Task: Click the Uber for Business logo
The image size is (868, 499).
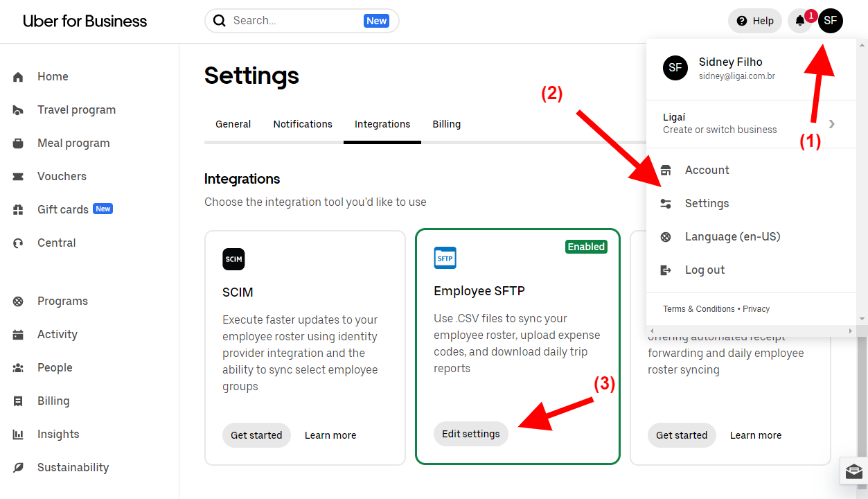Action: 85,21
